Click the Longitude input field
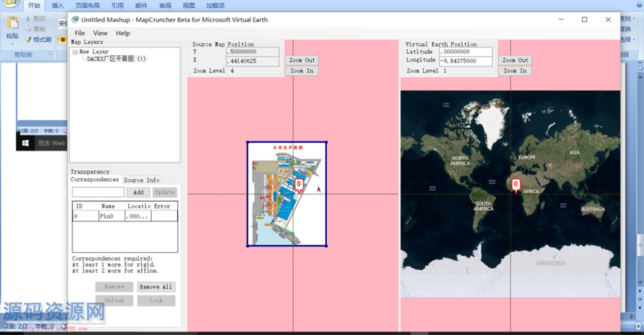The image size is (644, 335). point(466,61)
